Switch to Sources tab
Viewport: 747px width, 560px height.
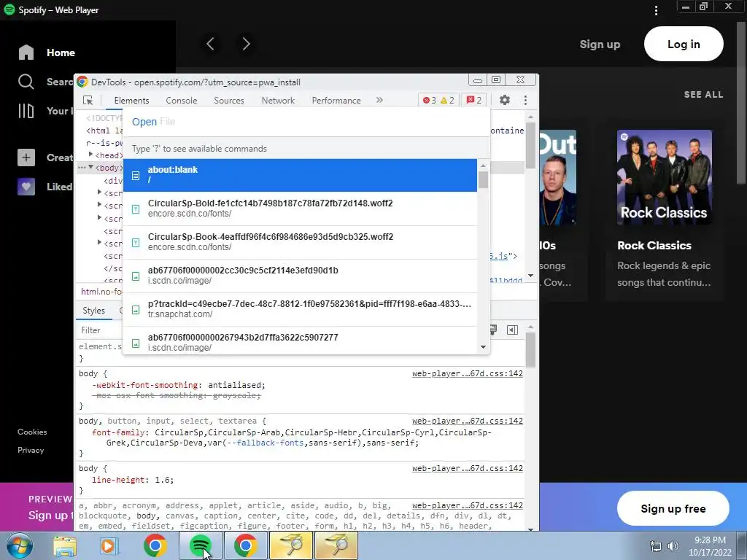click(228, 101)
